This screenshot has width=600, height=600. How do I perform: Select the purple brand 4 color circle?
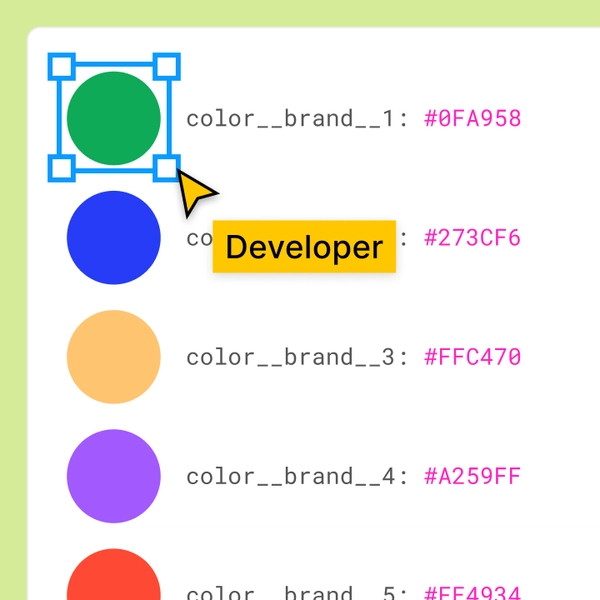click(x=114, y=476)
